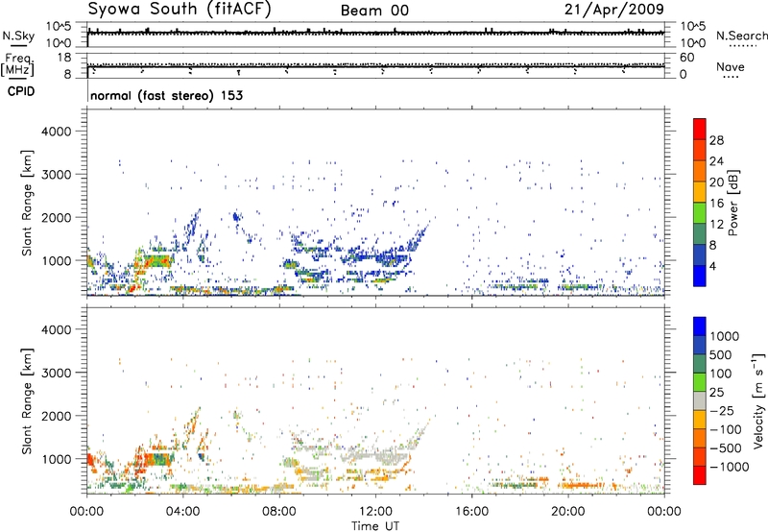Image resolution: width=768 pixels, height=532 pixels.
Task: Click the blue top of the velocity colorbar
Action: point(700,326)
